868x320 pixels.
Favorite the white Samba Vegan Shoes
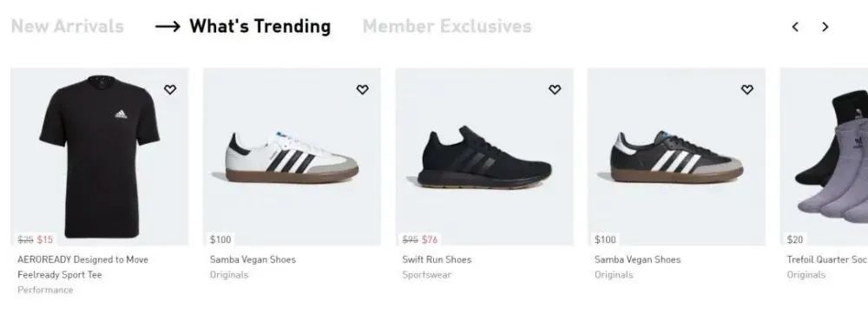(x=362, y=89)
